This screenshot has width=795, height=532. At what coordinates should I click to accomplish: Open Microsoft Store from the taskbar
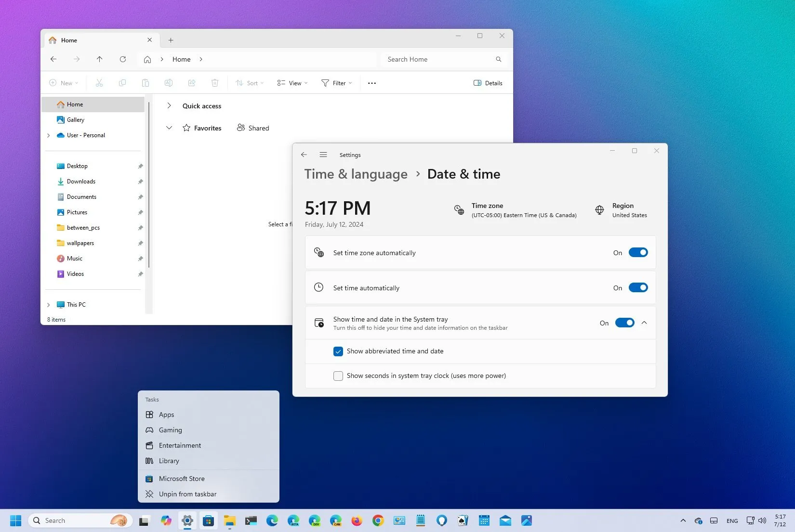point(208,520)
